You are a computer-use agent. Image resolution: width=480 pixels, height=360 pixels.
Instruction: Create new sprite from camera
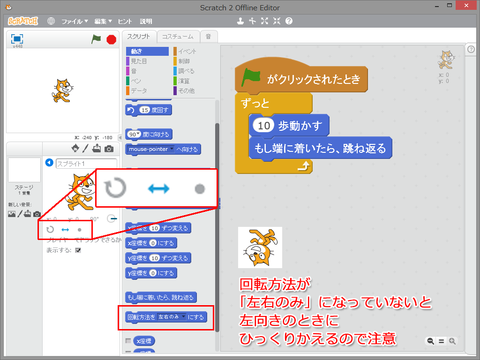click(x=109, y=149)
